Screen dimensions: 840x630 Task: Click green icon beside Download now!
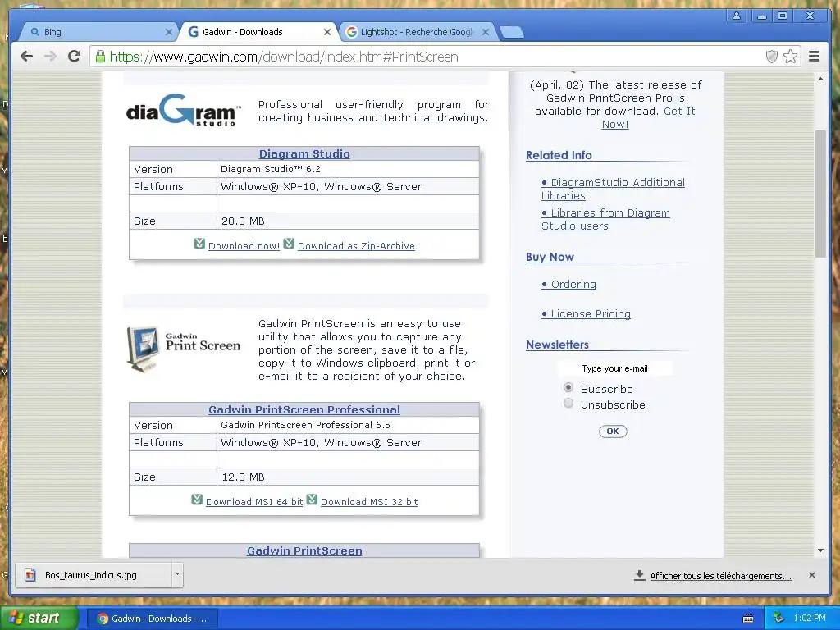[x=199, y=244]
